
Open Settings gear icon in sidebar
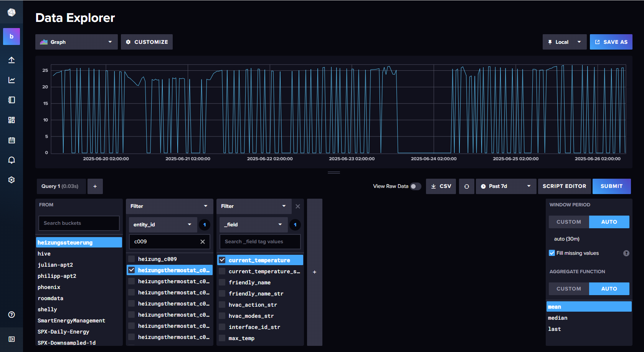[12, 180]
